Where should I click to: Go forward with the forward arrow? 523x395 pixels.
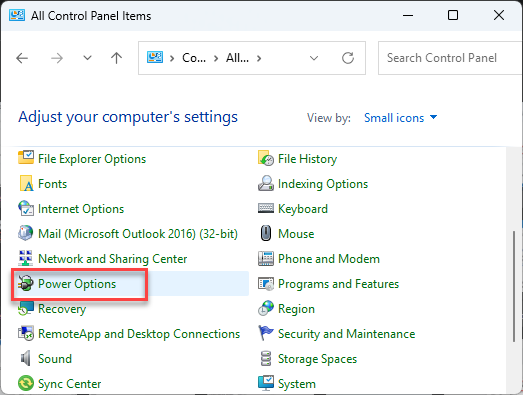click(57, 58)
